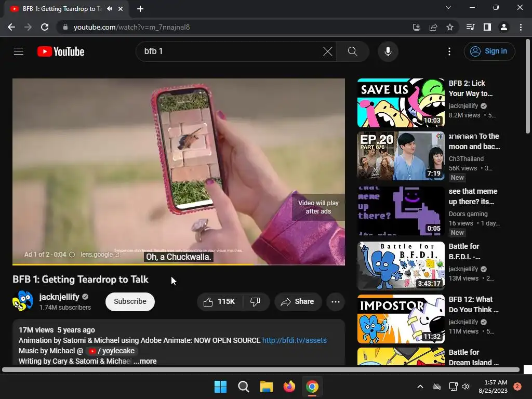Open the jacknjellify channel name link
This screenshot has width=532, height=399.
(59, 297)
